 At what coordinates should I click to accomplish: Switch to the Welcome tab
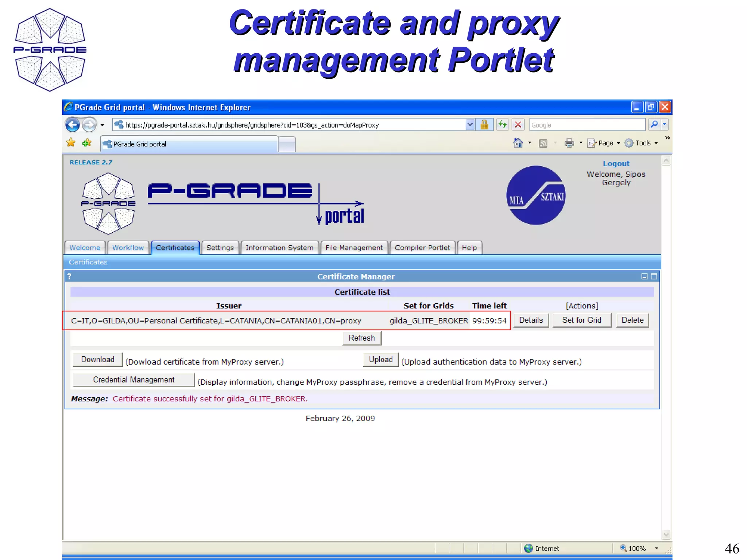pyautogui.click(x=85, y=248)
